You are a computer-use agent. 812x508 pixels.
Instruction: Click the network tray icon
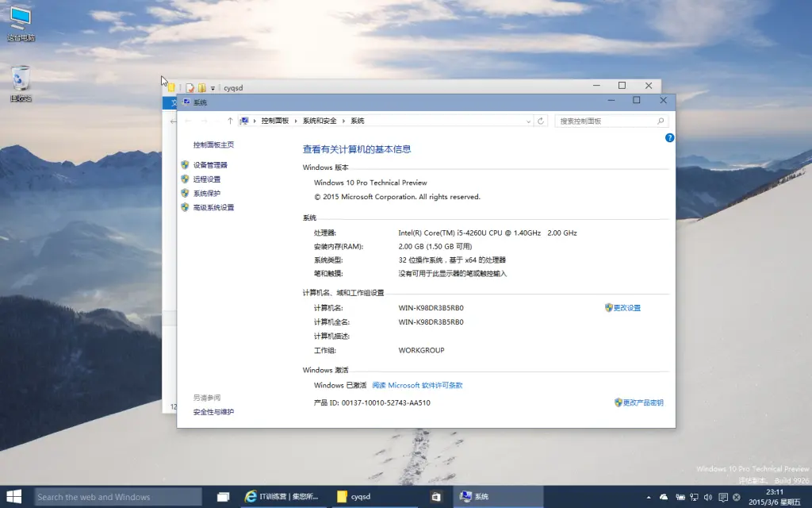click(x=694, y=497)
